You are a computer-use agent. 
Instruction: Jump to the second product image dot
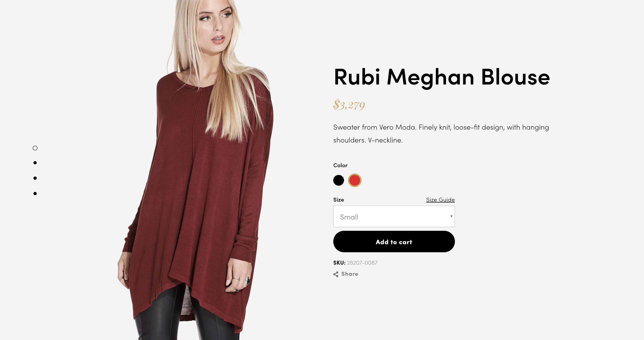(x=35, y=163)
